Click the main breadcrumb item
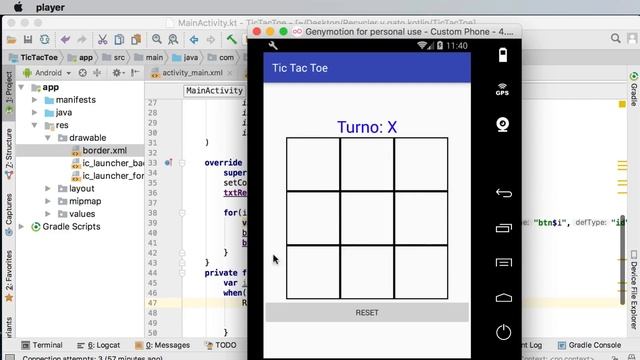The height and width of the screenshot is (360, 640). (149, 57)
